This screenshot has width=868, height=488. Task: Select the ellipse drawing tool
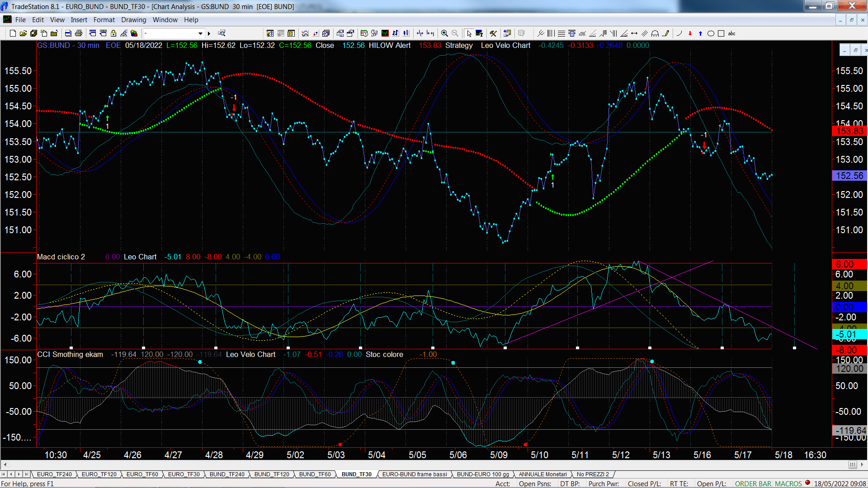pyautogui.click(x=711, y=33)
